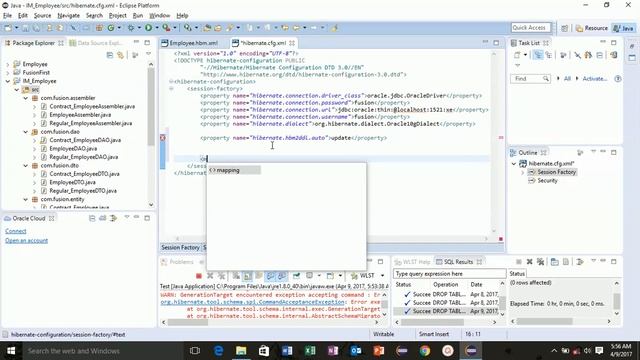Click the Java perspective button
The width and height of the screenshot is (640, 360).
pyautogui.click(x=624, y=28)
